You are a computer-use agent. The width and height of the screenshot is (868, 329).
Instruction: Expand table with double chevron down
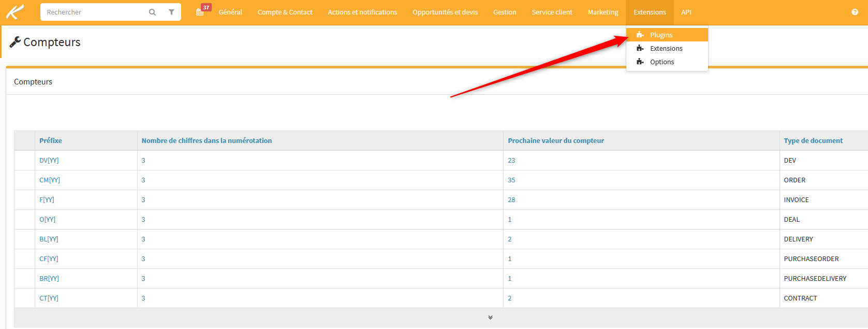point(490,318)
